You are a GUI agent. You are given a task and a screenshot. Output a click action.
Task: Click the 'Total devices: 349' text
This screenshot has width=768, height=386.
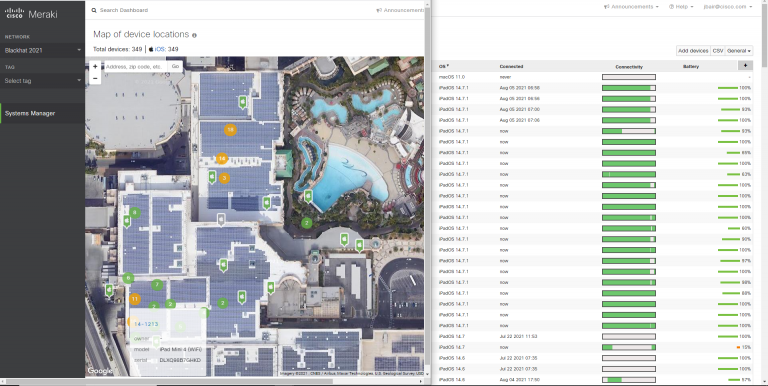pos(118,49)
